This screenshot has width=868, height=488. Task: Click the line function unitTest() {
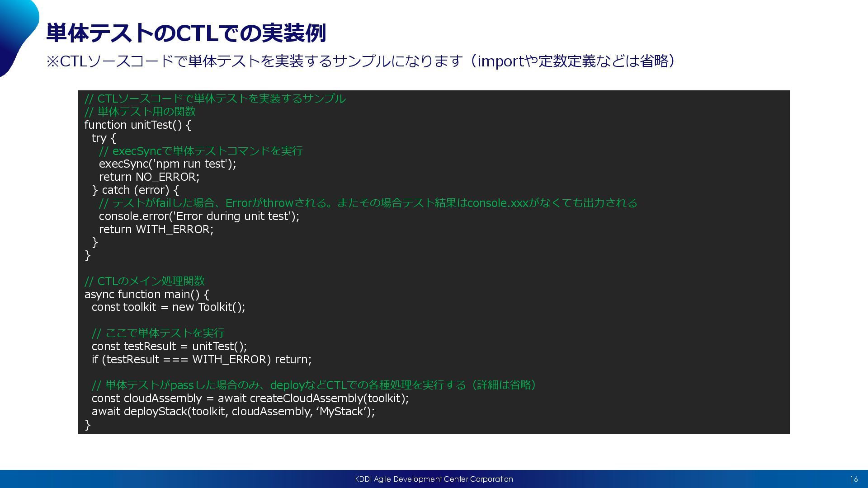pos(138,125)
